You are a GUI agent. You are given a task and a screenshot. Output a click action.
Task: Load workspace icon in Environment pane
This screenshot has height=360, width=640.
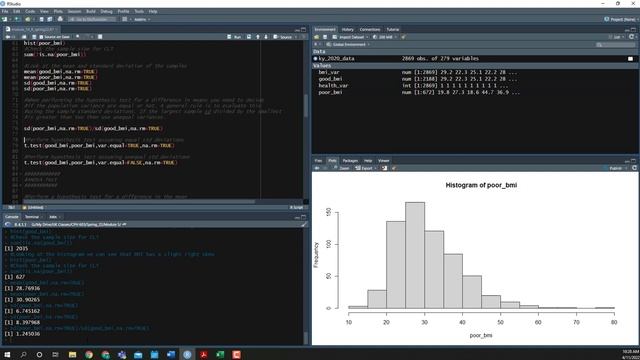(316, 37)
